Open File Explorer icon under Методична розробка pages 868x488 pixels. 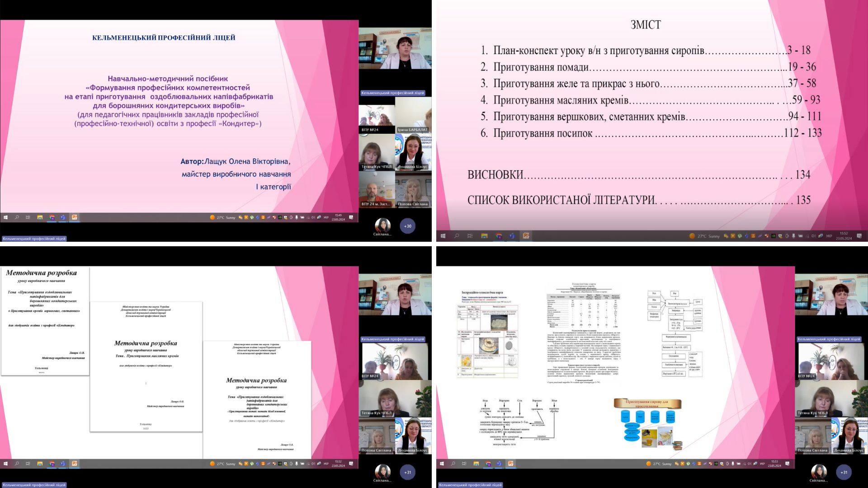coord(40,464)
